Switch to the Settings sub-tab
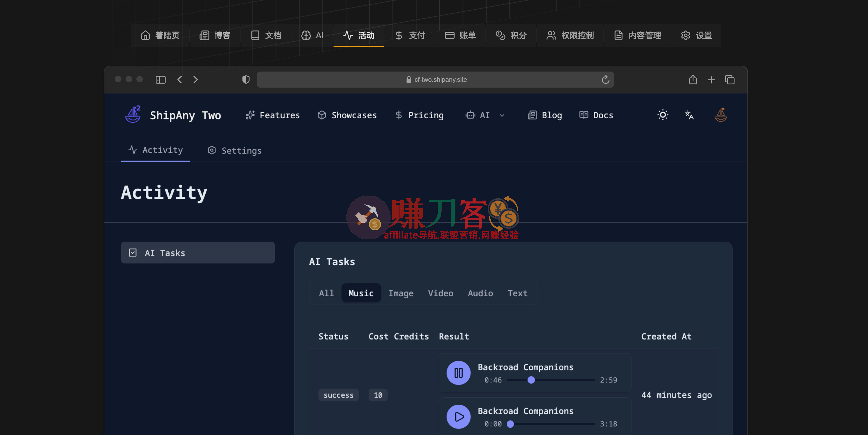Image resolution: width=868 pixels, height=435 pixels. [235, 150]
